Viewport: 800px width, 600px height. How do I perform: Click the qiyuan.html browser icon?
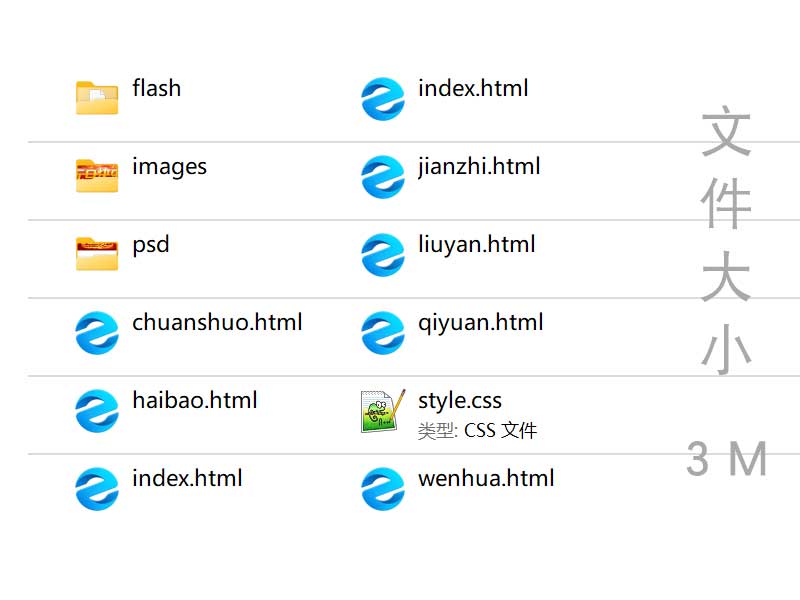coord(383,333)
